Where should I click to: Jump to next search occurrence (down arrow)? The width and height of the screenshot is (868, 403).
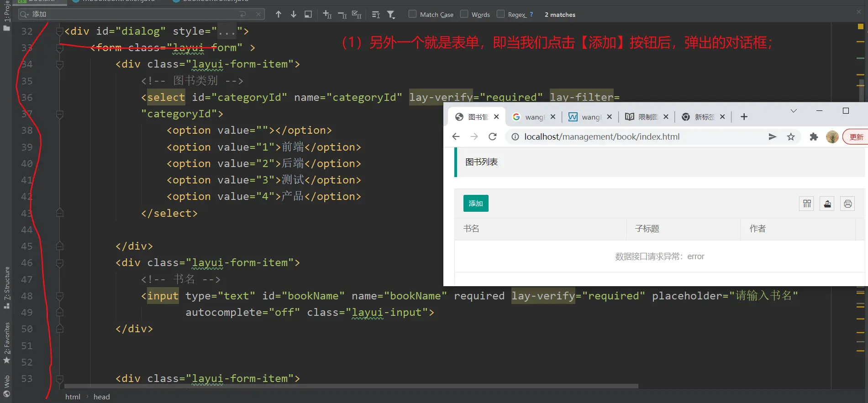tap(293, 15)
